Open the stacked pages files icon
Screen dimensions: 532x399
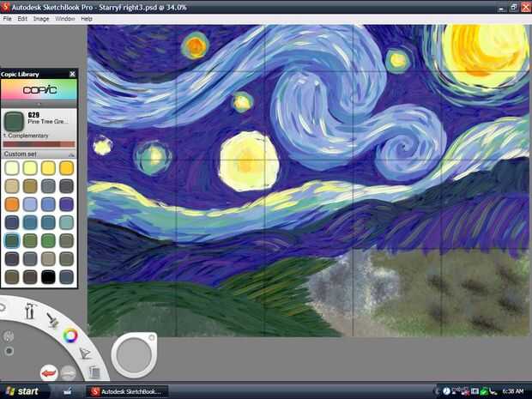tap(94, 372)
